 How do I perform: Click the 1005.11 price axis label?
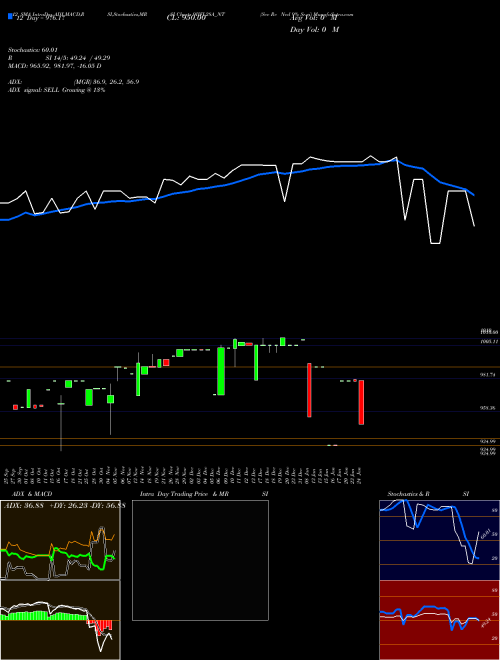489,342
